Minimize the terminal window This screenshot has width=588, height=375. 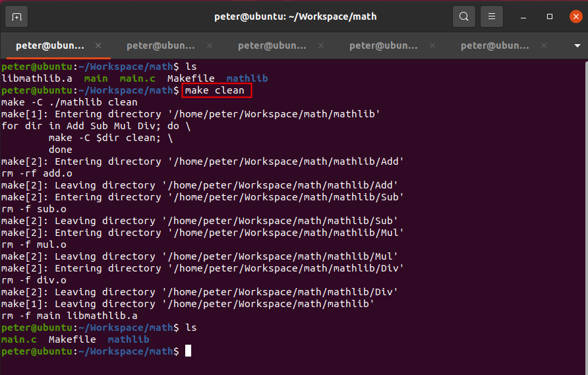click(525, 16)
